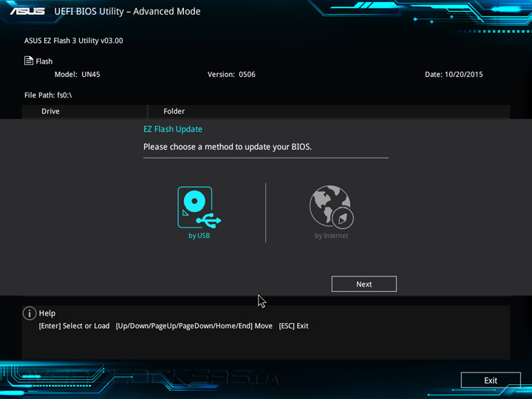
Task: Click "Please choose a method" prompt text
Action: coord(228,147)
